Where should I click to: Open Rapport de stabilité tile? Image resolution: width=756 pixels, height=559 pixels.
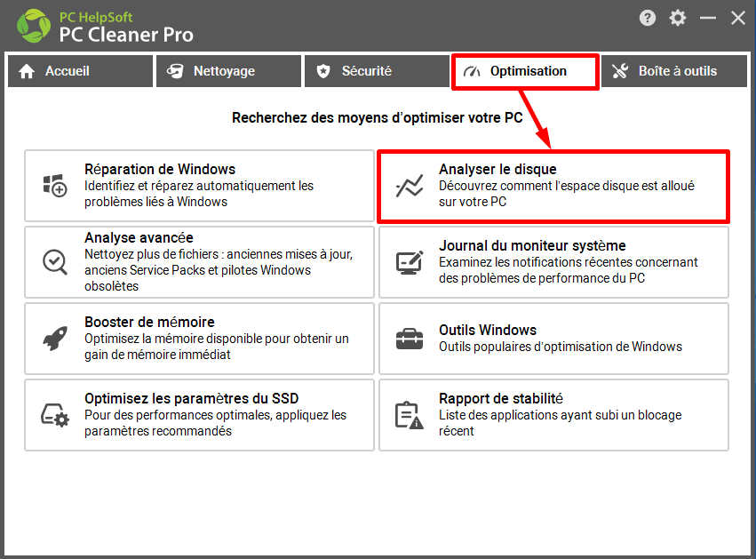pos(553,415)
